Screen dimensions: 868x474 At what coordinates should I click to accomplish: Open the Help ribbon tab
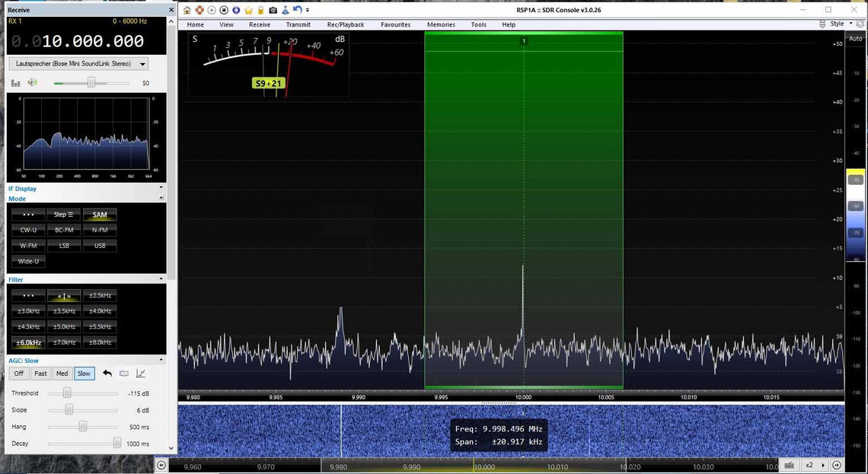pyautogui.click(x=509, y=24)
